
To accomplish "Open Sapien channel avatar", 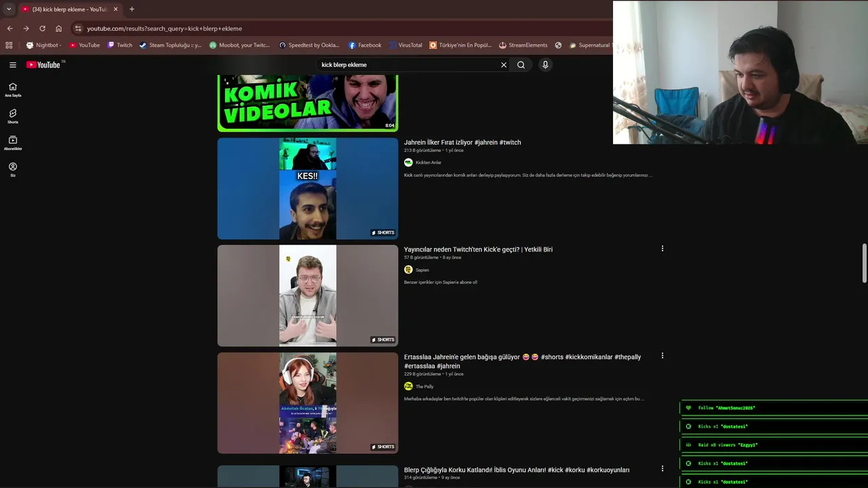I will (x=408, y=270).
